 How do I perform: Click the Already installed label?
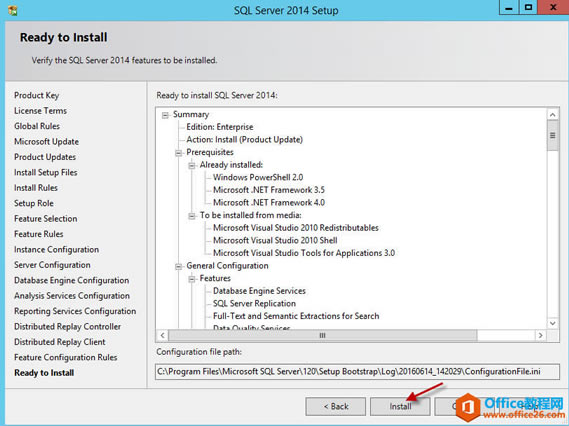pos(231,165)
